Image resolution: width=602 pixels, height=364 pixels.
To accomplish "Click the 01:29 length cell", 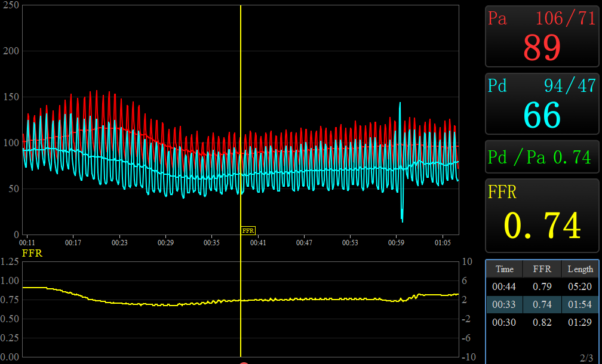I will coord(580,323).
